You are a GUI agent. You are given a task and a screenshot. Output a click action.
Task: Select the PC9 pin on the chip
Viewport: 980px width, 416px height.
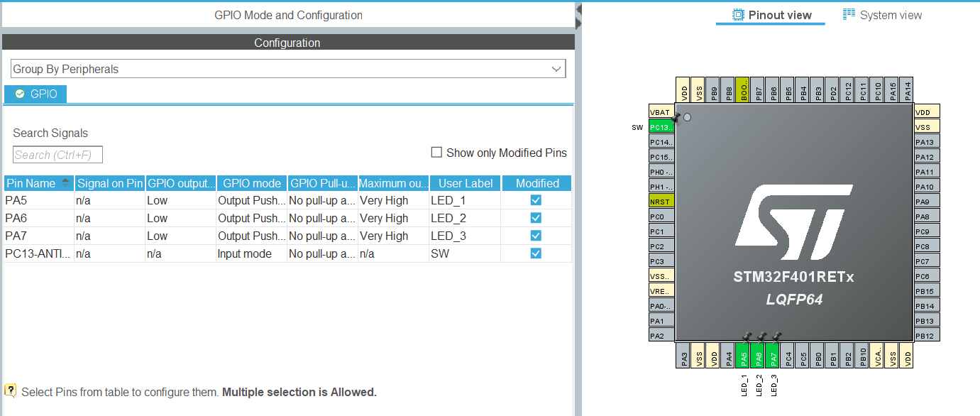click(x=927, y=231)
